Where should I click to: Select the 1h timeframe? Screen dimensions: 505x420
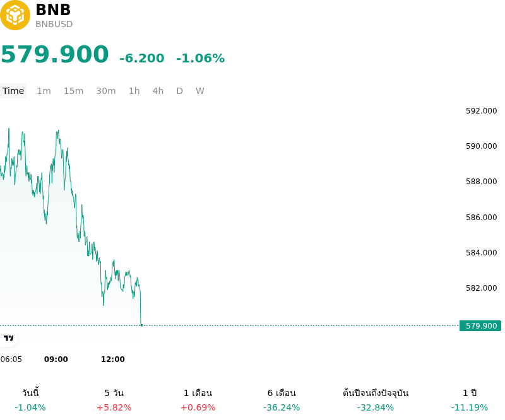coord(134,91)
